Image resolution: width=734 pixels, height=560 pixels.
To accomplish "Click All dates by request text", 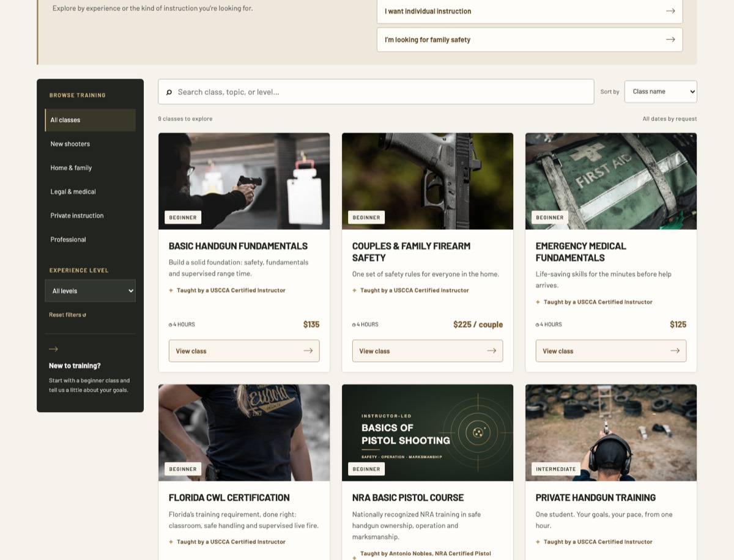I will pyautogui.click(x=670, y=119).
